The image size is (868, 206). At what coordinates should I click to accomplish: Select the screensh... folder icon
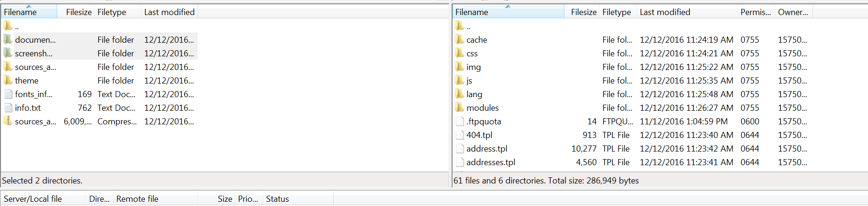(8, 53)
